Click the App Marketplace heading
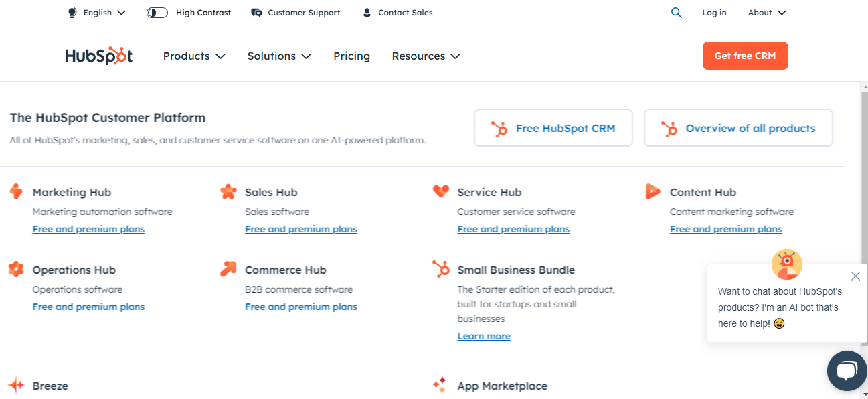Screen dimensions: 868x399 coord(502,386)
